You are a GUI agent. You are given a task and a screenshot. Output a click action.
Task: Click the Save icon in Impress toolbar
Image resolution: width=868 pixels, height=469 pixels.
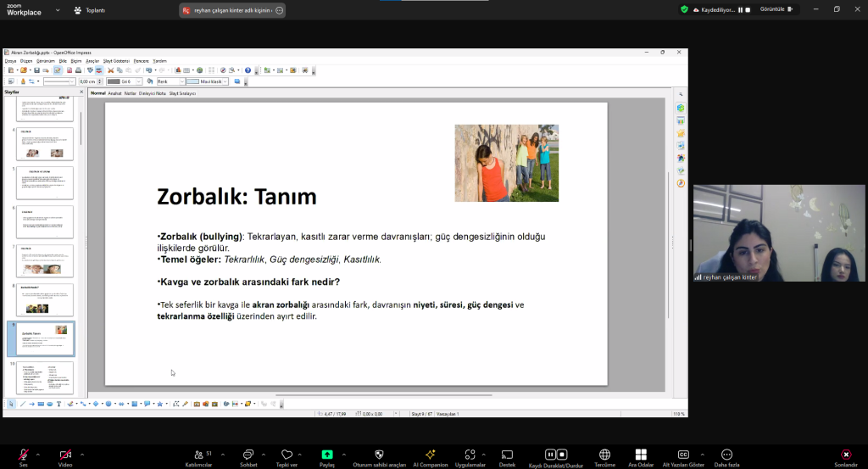tap(36, 70)
